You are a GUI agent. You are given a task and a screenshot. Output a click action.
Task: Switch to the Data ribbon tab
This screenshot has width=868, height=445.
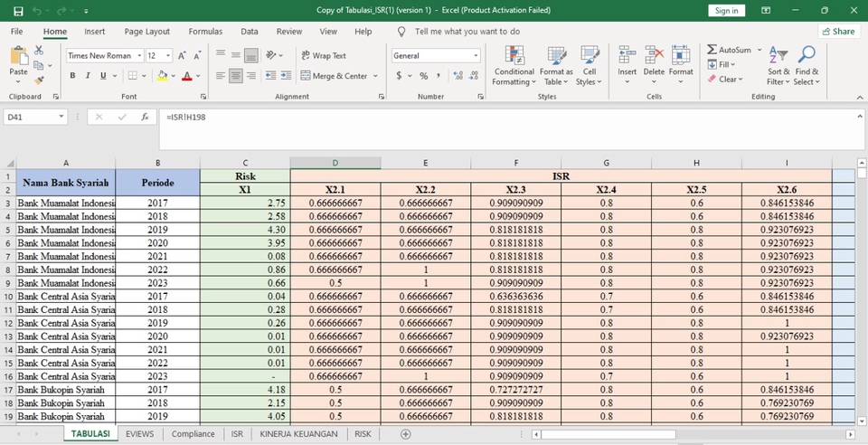coord(250,32)
